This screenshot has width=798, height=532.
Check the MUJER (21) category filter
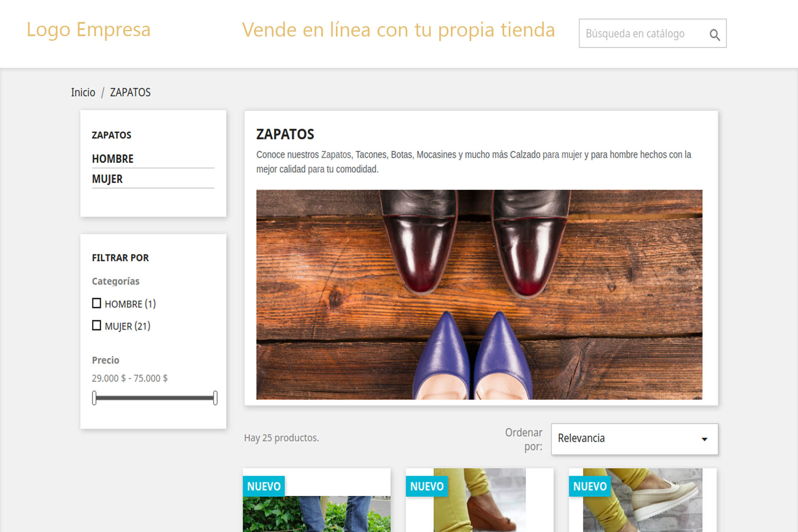tap(96, 325)
